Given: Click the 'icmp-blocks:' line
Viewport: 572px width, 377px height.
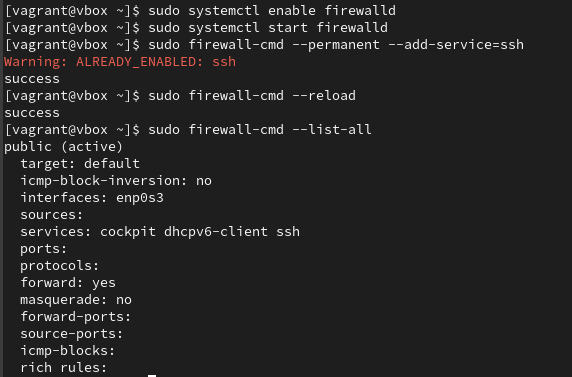Looking at the screenshot, I should click(x=68, y=351).
